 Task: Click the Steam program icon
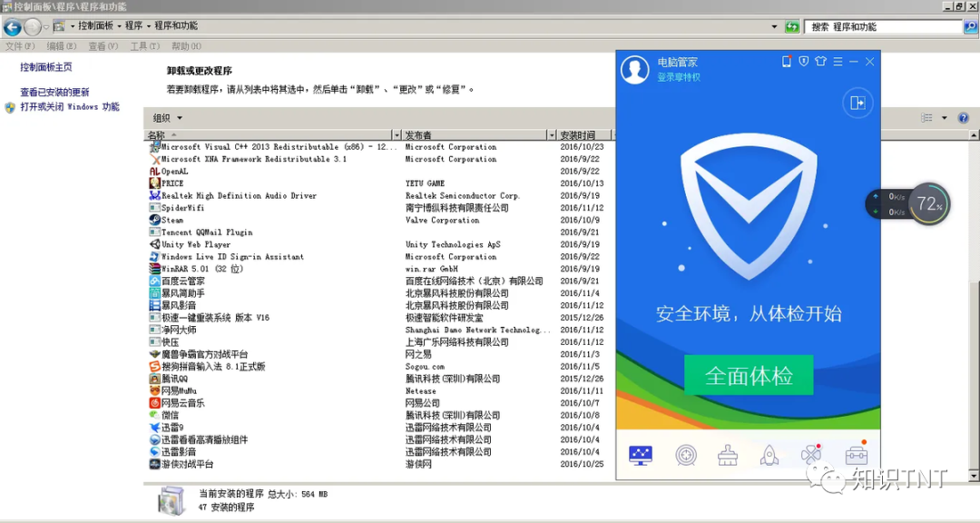pyautogui.click(x=155, y=221)
